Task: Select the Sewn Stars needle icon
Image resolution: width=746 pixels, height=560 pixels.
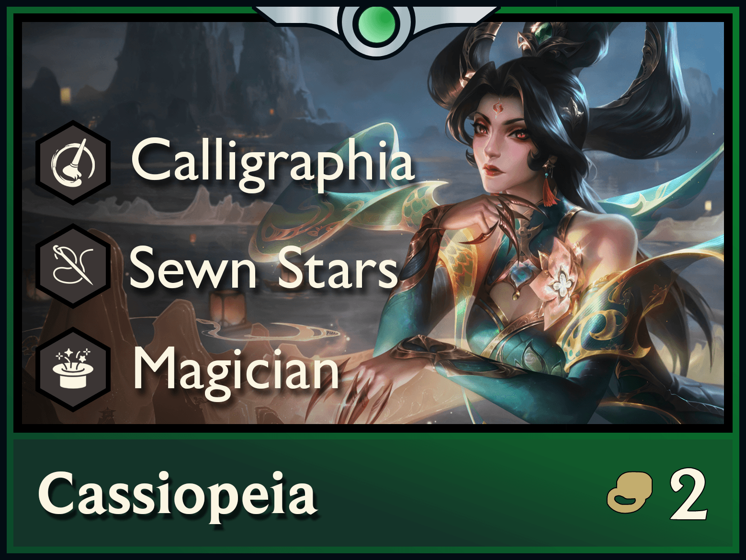Action: tap(73, 266)
